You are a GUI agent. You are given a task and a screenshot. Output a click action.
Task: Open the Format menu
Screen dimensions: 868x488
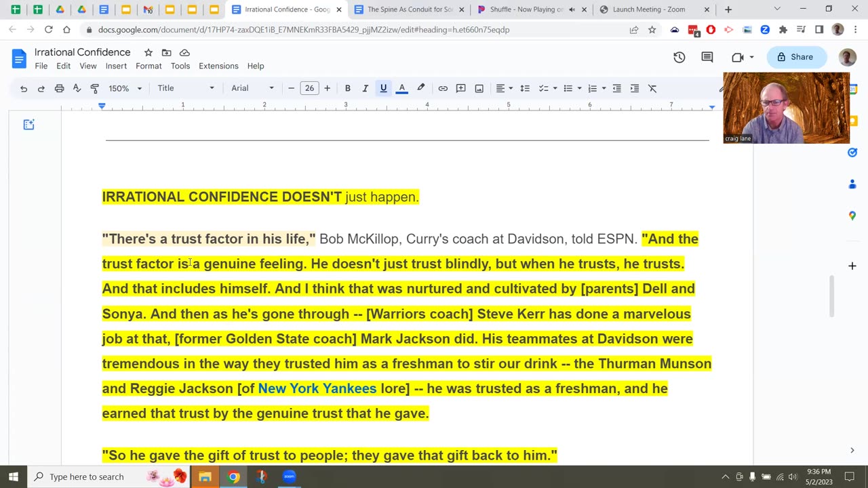[x=149, y=66]
